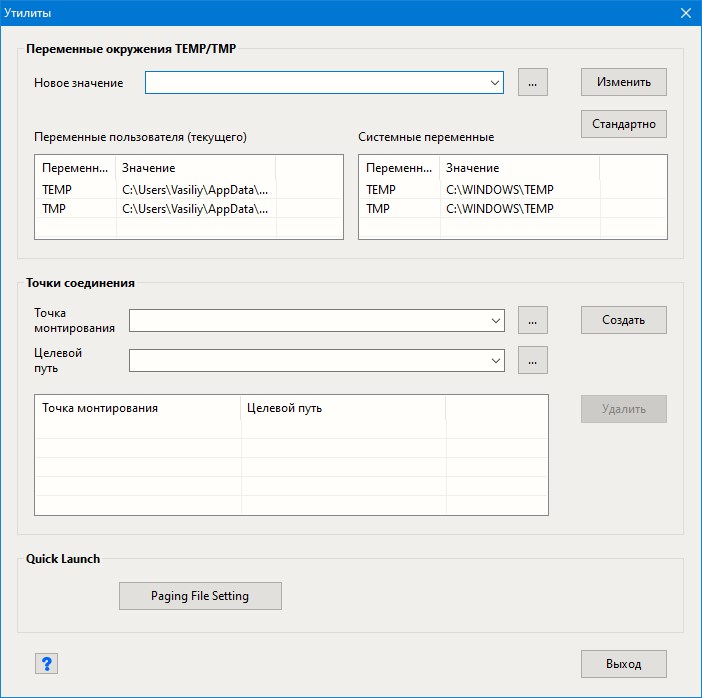Click the Изменить button
This screenshot has width=702, height=698.
pyautogui.click(x=624, y=82)
